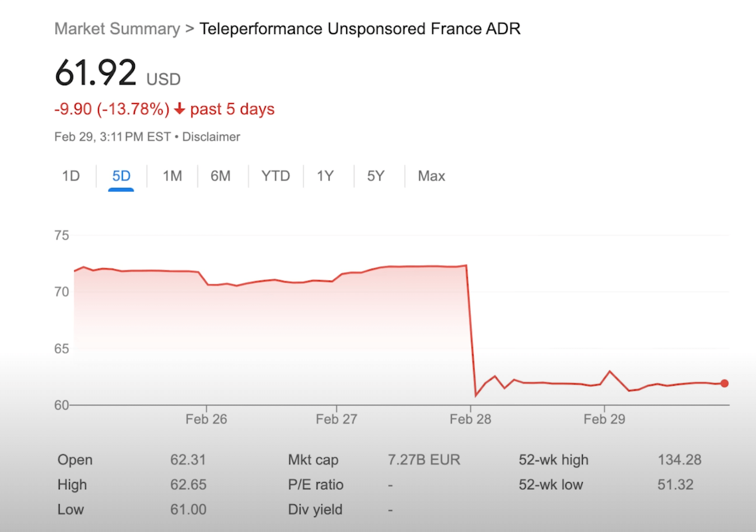
Task: Select the 1D chart time range
Action: coord(71,175)
